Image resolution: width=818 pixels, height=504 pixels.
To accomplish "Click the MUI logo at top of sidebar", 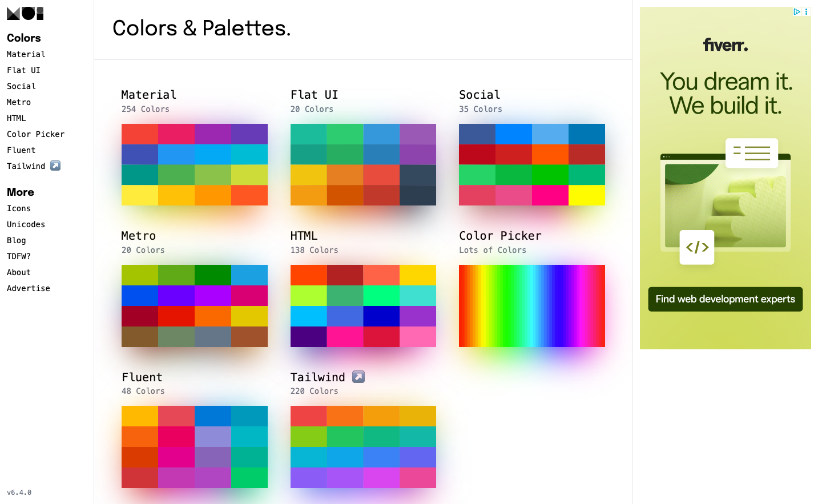I will click(25, 13).
